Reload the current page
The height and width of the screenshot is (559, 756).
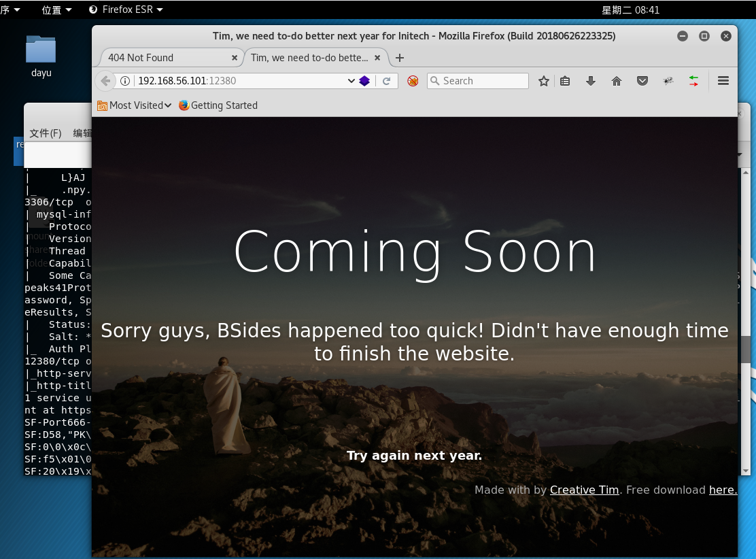point(386,81)
